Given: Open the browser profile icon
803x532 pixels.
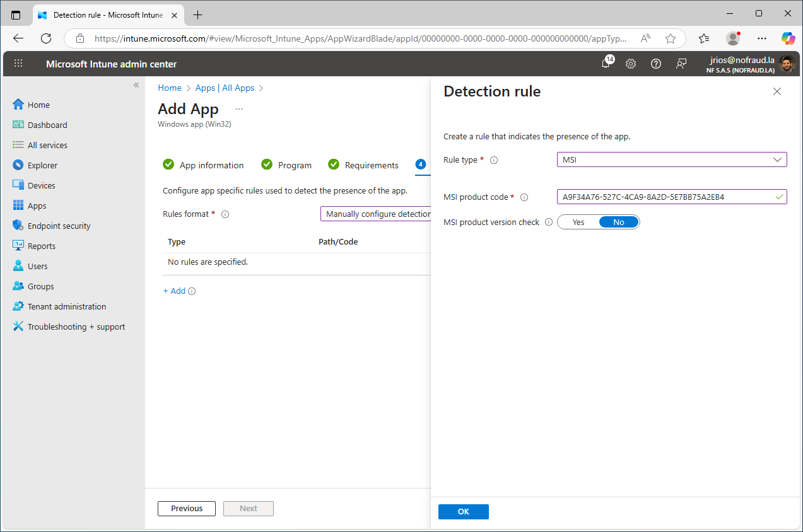Looking at the screenshot, I should tap(733, 38).
